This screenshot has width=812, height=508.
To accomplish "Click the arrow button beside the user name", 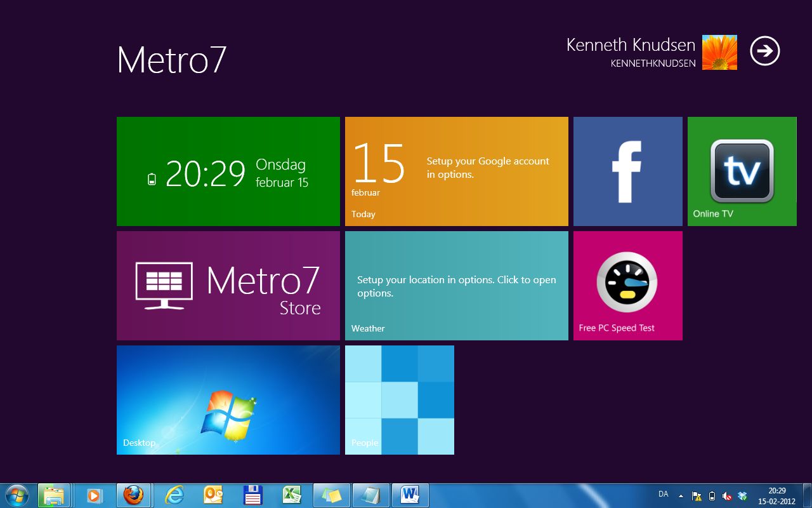I will (764, 51).
